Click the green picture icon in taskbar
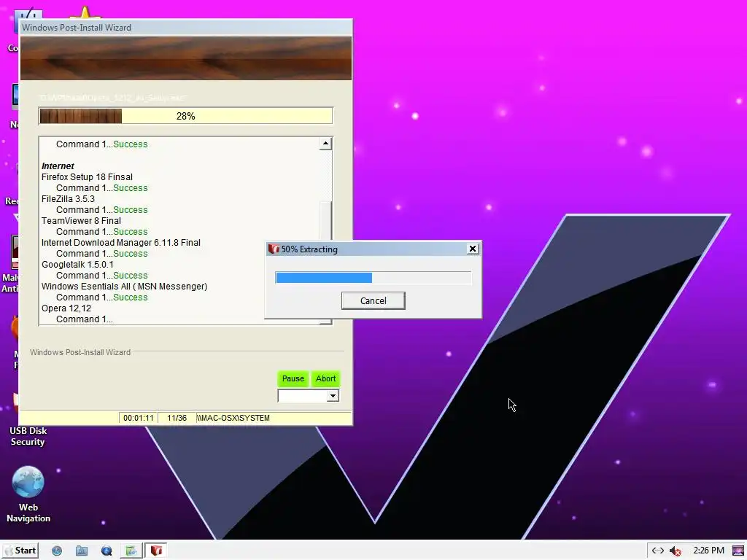The height and width of the screenshot is (560, 747). (131, 551)
